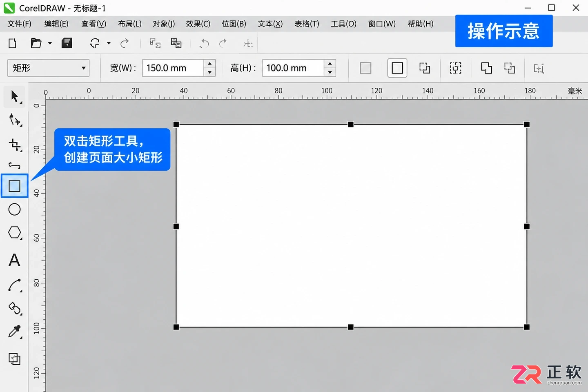Expand the cloud icon dropdown arrow
Viewport: 588px width, 392px height.
click(x=109, y=43)
